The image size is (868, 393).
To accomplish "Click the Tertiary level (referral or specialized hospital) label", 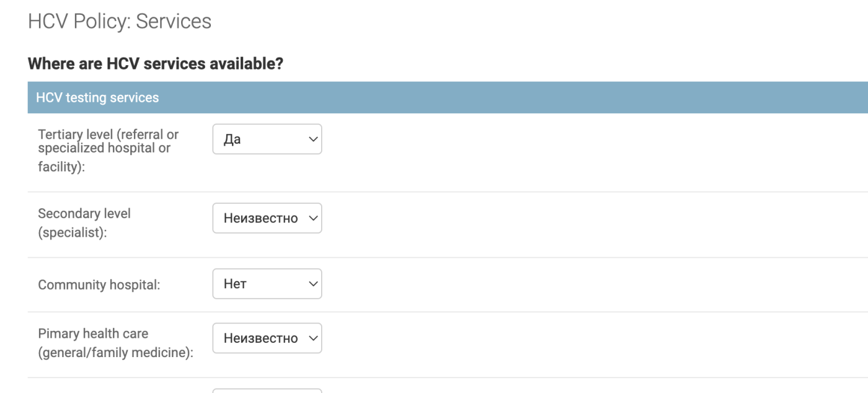I will click(x=108, y=151).
